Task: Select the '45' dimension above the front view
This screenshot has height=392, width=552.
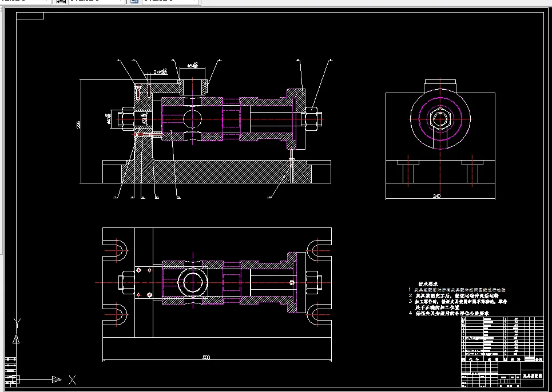Action: point(192,65)
